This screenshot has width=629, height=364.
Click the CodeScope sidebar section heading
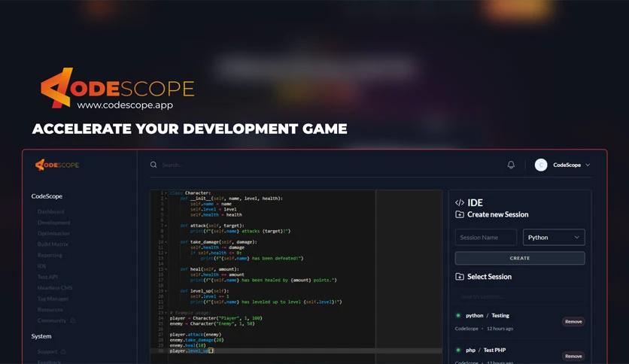coord(47,196)
